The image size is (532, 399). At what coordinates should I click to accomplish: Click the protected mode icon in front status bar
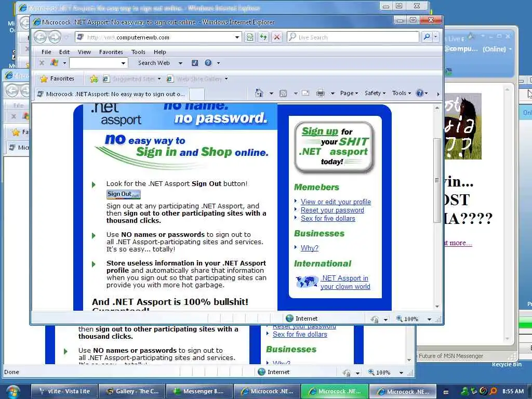coord(375,319)
